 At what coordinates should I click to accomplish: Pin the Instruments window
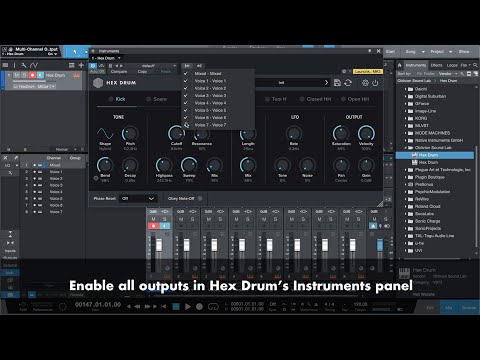coord(369,51)
